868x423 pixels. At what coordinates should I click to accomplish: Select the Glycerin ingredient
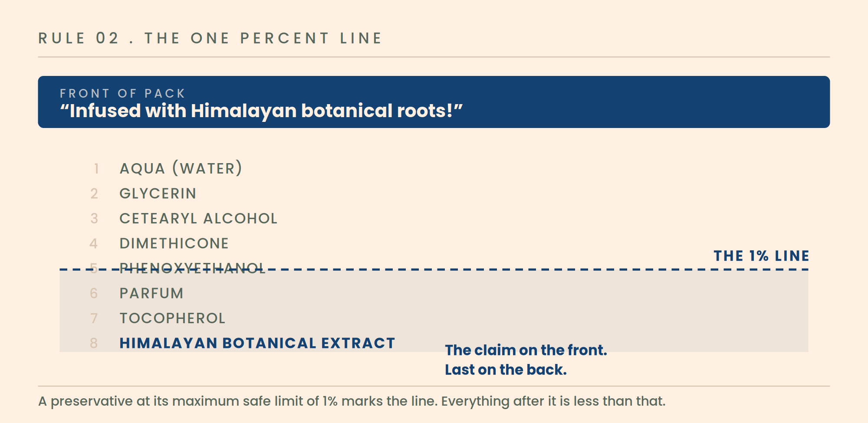pos(158,193)
